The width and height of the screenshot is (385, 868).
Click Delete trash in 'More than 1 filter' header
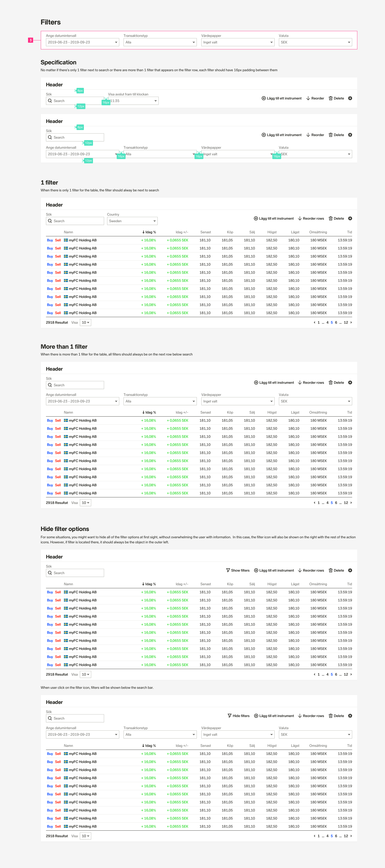pos(331,382)
